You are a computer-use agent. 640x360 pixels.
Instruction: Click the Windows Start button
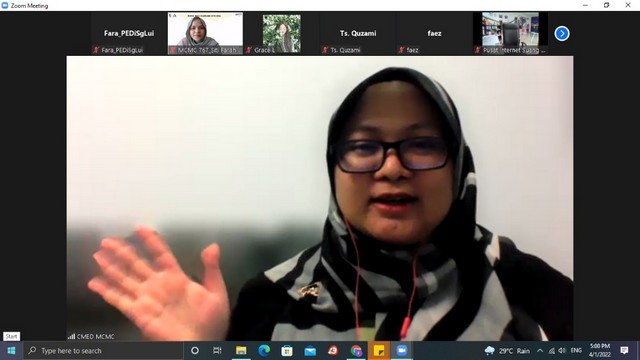coord(11,351)
